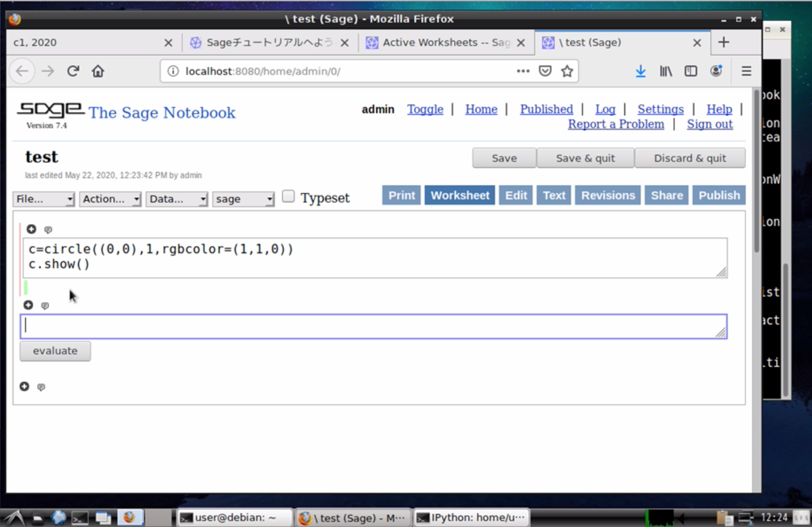Open page actions three-dot menu
Image resolution: width=812 pixels, height=527 pixels.
523,71
